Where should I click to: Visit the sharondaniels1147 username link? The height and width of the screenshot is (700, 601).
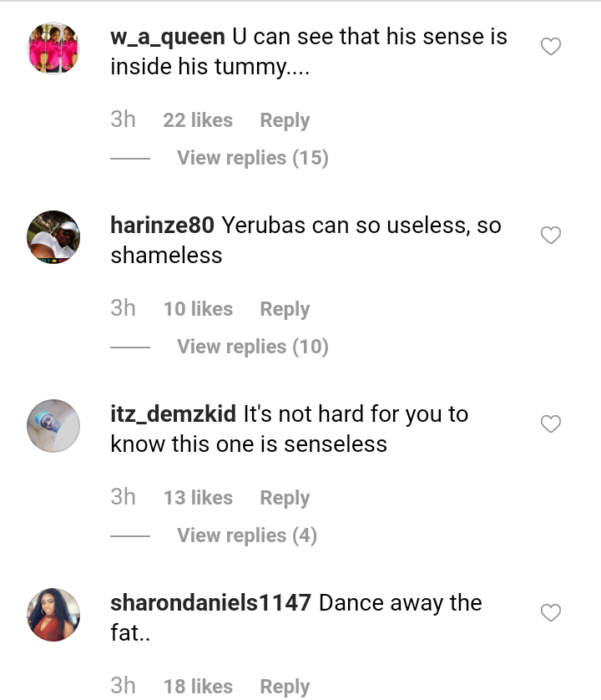[x=210, y=603]
